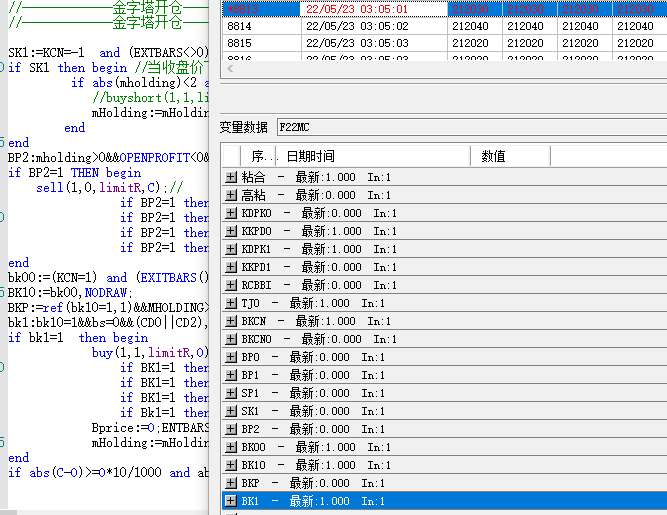The height and width of the screenshot is (515, 667).
Task: Sort by the 数值 column header
Action: tap(510, 156)
